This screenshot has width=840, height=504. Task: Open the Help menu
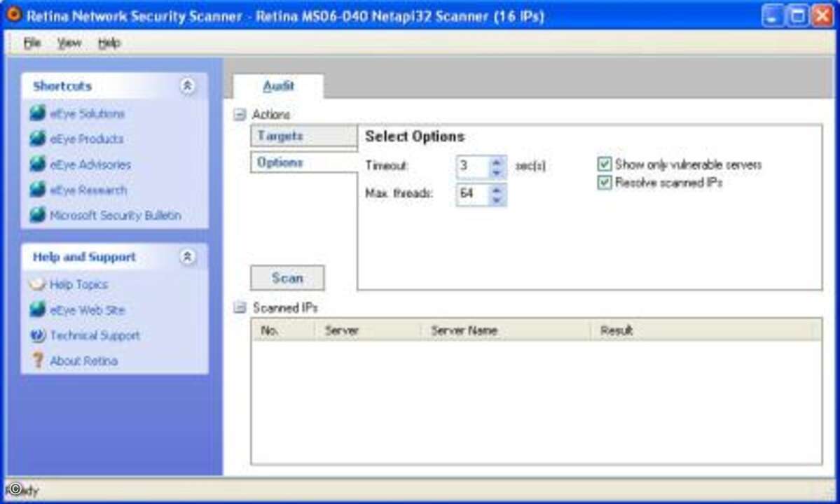(x=109, y=43)
